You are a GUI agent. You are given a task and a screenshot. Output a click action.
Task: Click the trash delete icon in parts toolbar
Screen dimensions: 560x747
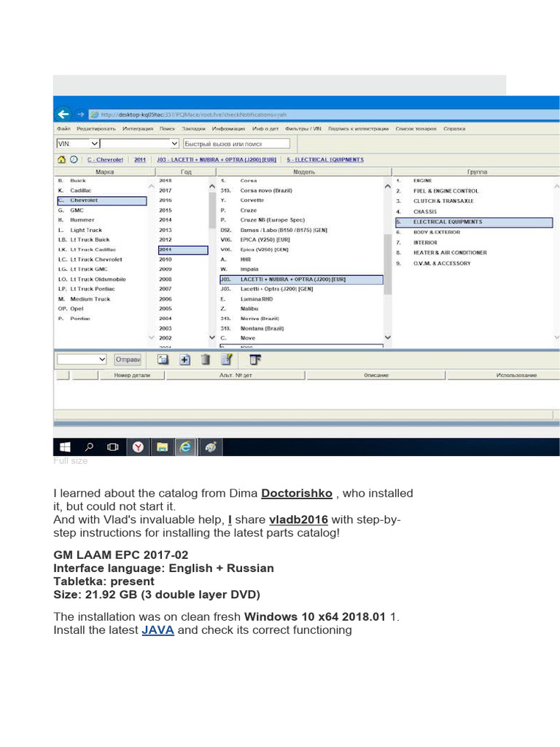(206, 360)
